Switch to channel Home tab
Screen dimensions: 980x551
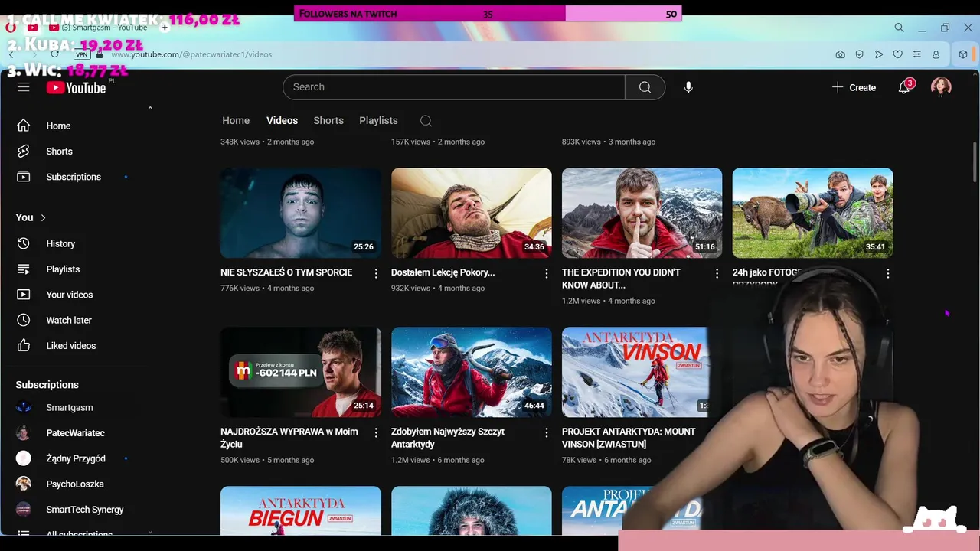(236, 121)
